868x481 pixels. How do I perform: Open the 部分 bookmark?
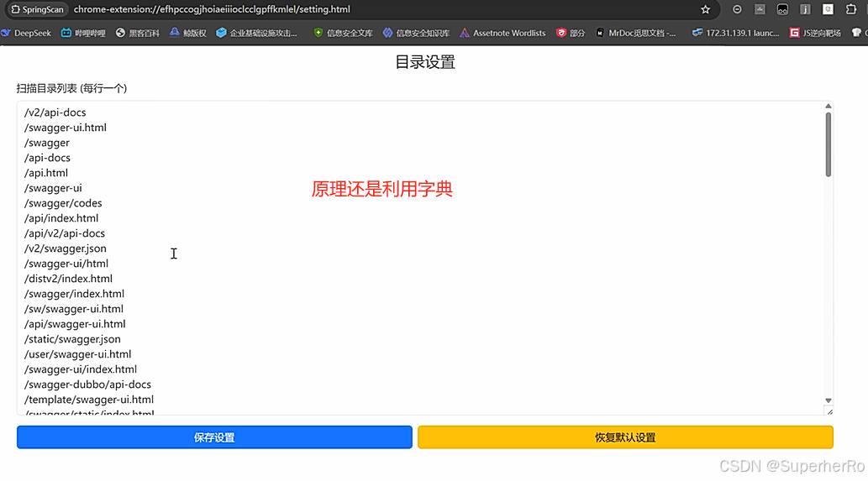pos(571,34)
